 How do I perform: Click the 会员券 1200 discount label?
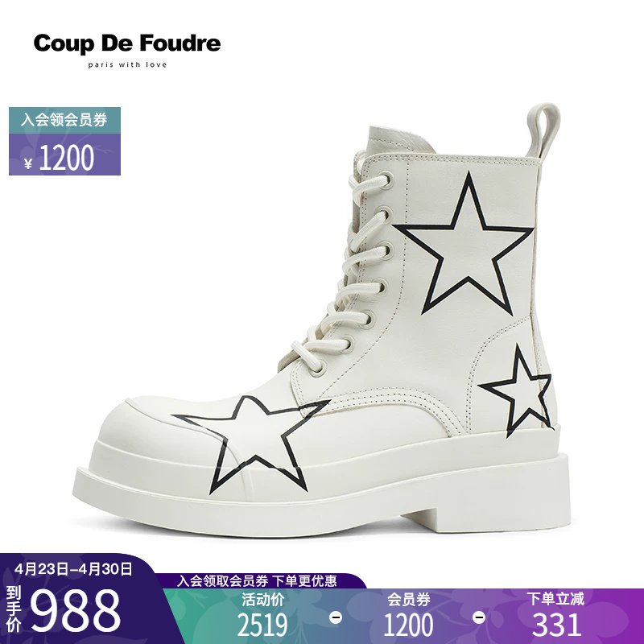(408, 614)
